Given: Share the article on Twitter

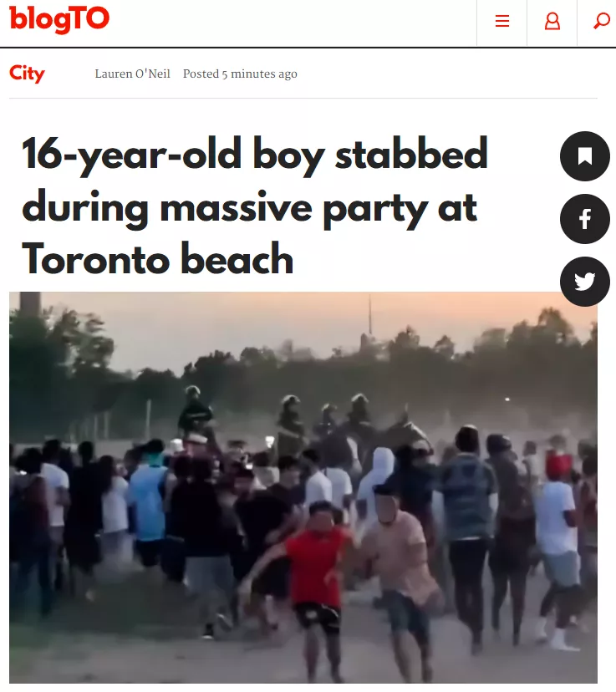Looking at the screenshot, I should point(585,281).
